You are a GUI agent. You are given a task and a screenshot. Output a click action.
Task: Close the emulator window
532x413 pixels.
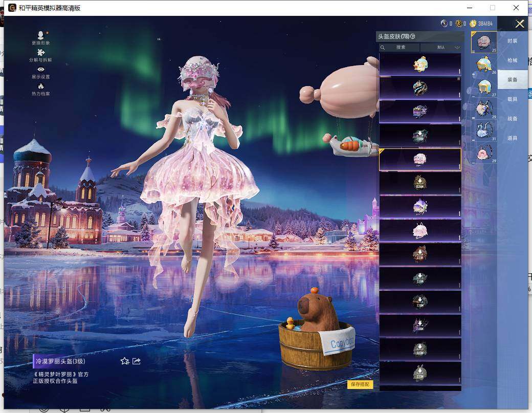(516, 8)
